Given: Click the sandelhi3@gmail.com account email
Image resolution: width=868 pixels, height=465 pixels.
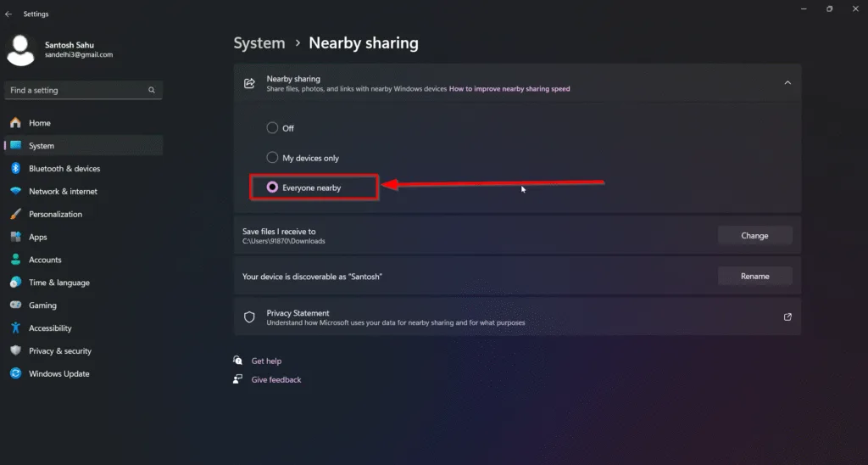Looking at the screenshot, I should (x=79, y=55).
